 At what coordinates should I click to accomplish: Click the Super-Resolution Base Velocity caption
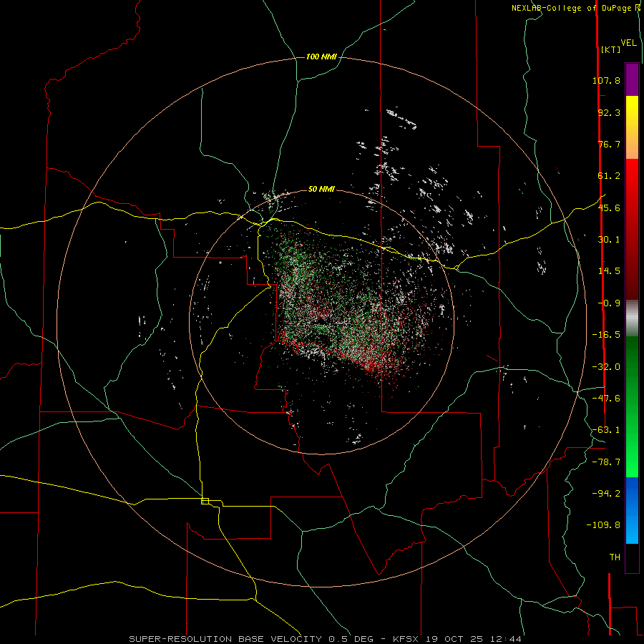(326, 639)
